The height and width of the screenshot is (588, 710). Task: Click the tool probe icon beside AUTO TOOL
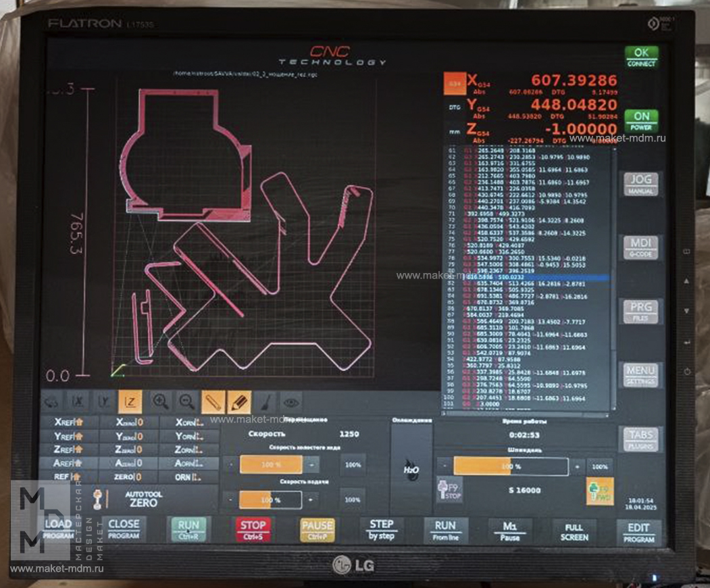pos(98,499)
